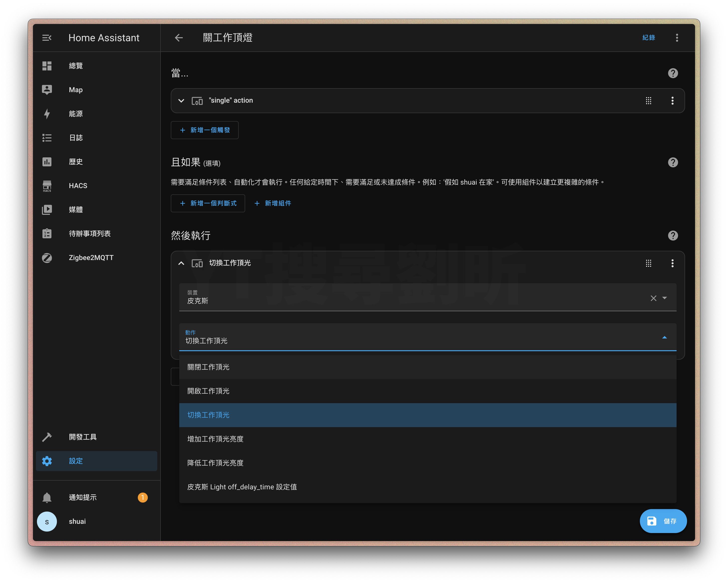Click the notification count badge
The image size is (728, 583).
coord(143,498)
